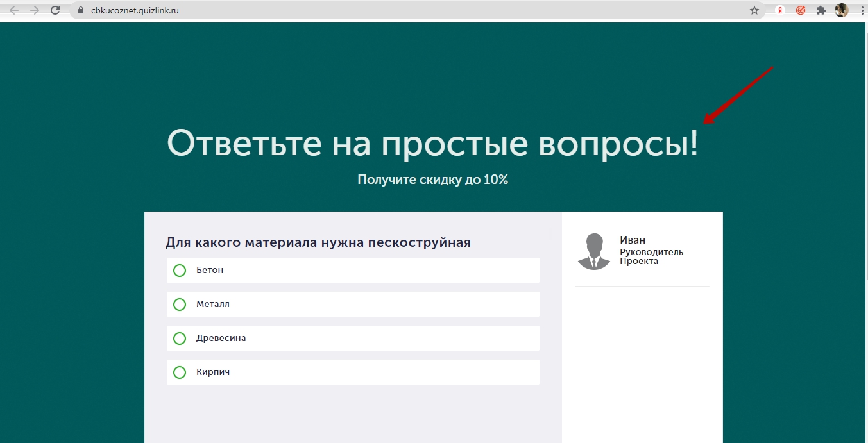This screenshot has width=868, height=443.
Task: Click the heading Ответьте на простые вопросы!
Action: click(x=433, y=142)
